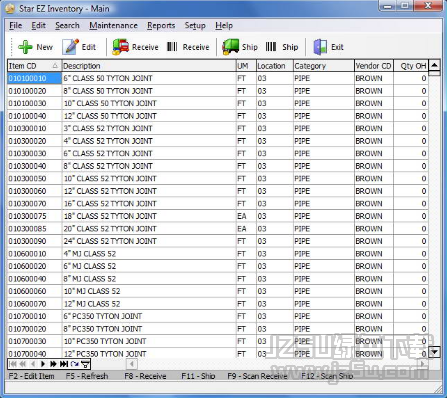This screenshot has height=398, width=447.
Task: Click the green plus New icon
Action: point(25,47)
